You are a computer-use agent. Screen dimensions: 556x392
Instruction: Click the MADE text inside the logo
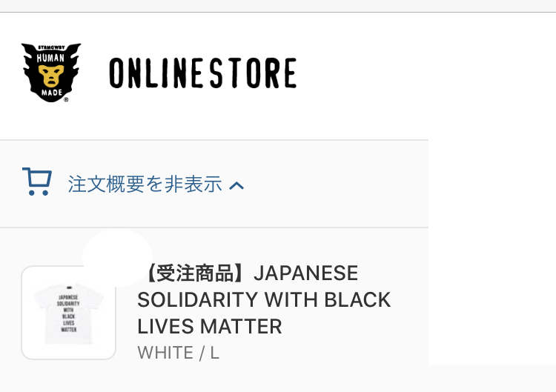pos(52,93)
